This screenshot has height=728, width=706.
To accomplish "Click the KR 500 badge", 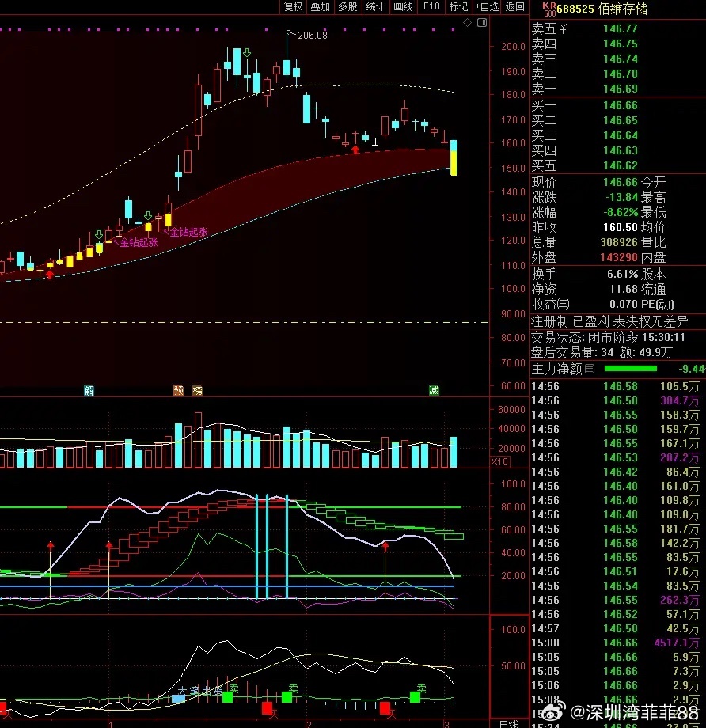I will pyautogui.click(x=549, y=9).
